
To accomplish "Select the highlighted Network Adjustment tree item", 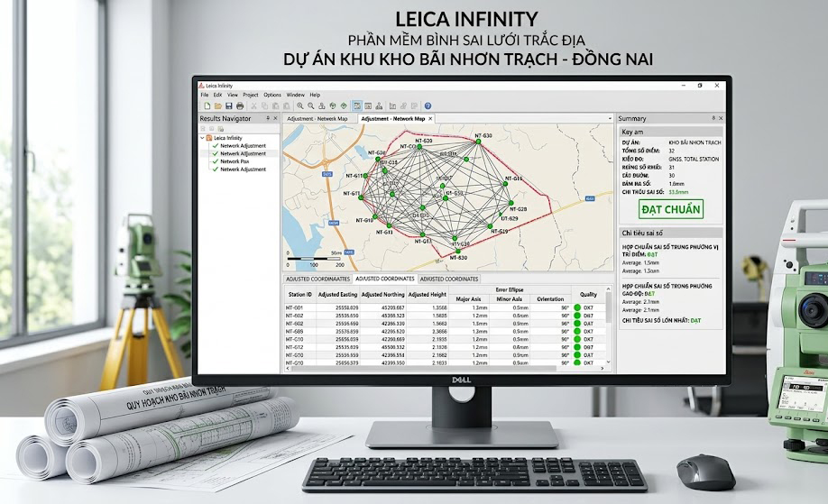I will 243,153.
